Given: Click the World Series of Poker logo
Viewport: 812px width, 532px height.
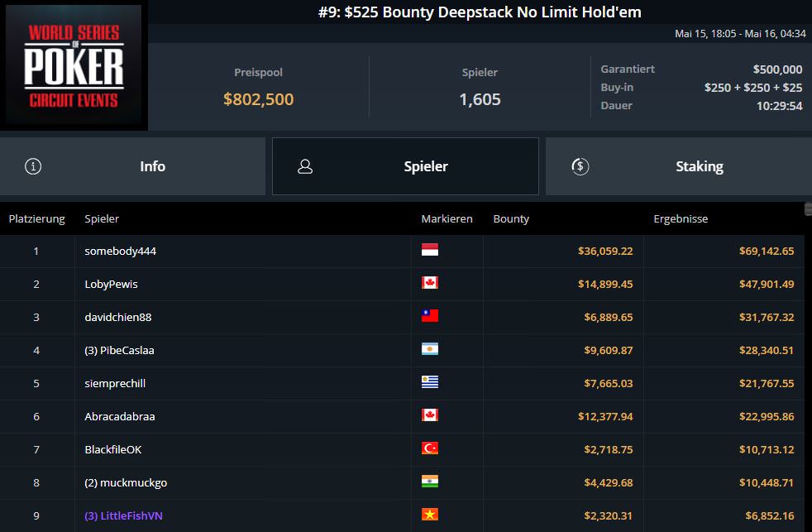Looking at the screenshot, I should [74, 67].
